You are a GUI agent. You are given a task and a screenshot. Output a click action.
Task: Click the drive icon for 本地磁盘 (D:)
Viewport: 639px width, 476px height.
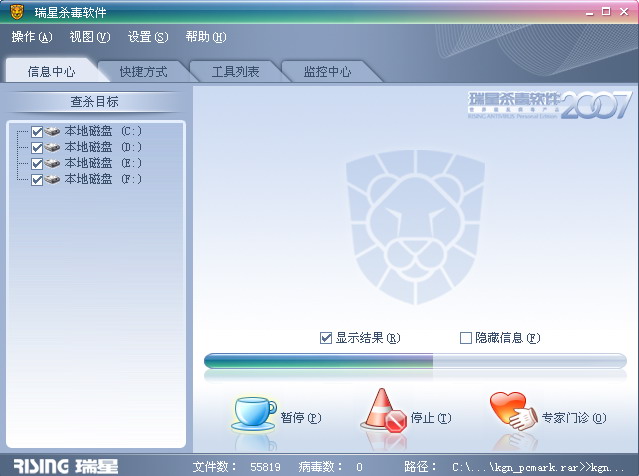[x=52, y=147]
